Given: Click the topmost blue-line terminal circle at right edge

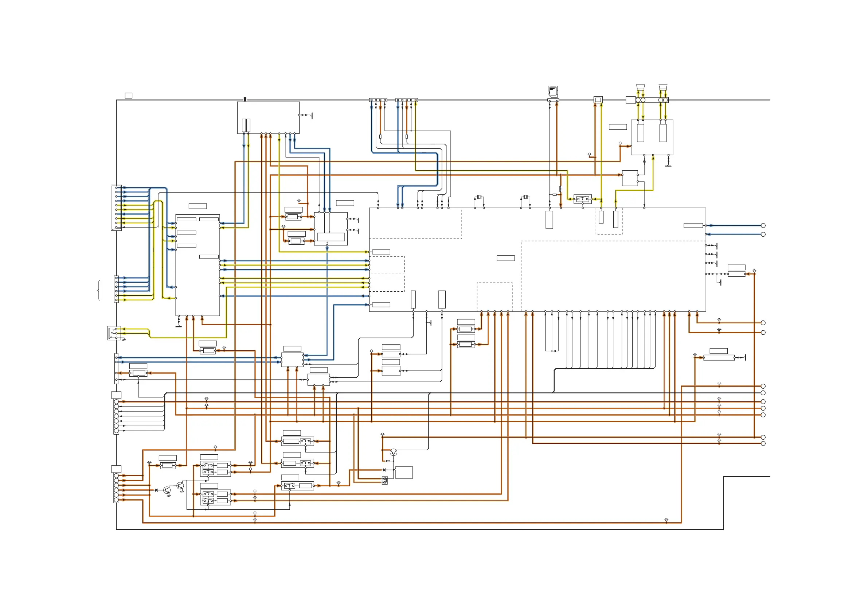Looking at the screenshot, I should pos(763,225).
